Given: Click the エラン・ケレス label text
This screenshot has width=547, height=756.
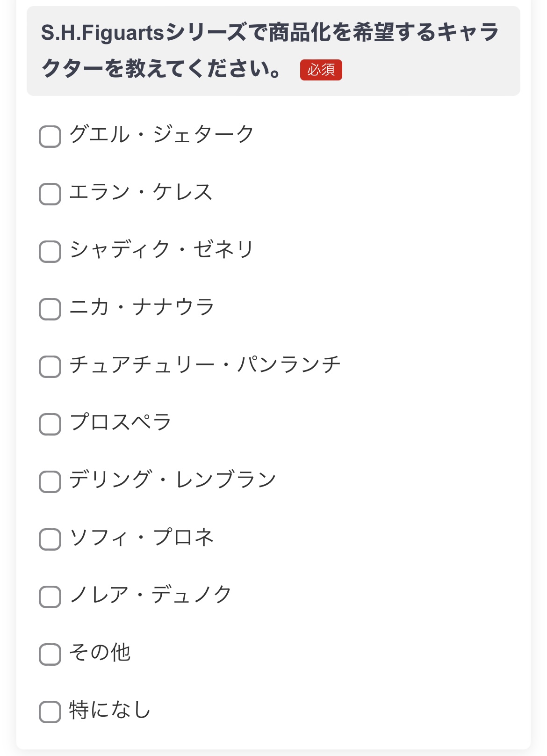Looking at the screenshot, I should (141, 192).
